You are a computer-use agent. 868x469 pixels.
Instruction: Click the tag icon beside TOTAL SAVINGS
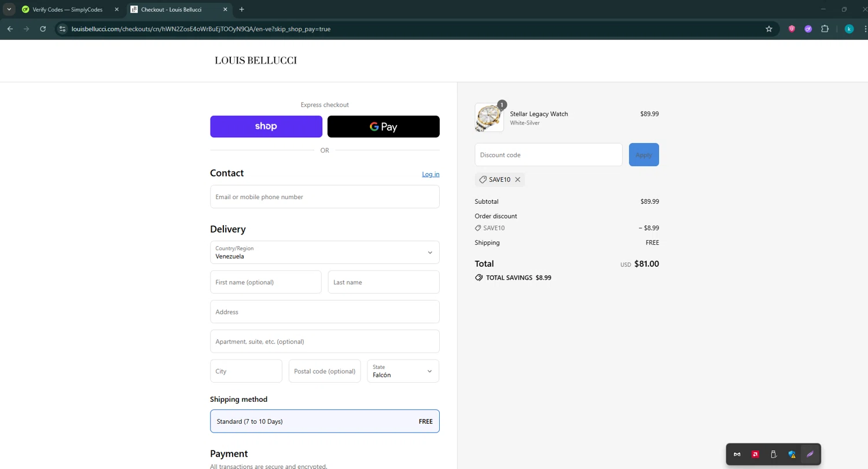tap(479, 278)
